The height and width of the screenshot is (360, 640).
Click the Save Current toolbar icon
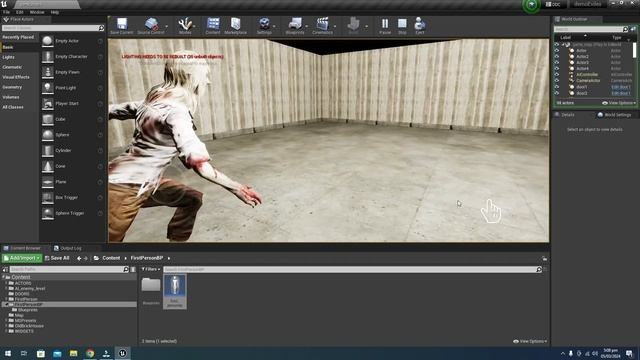pyautogui.click(x=122, y=26)
